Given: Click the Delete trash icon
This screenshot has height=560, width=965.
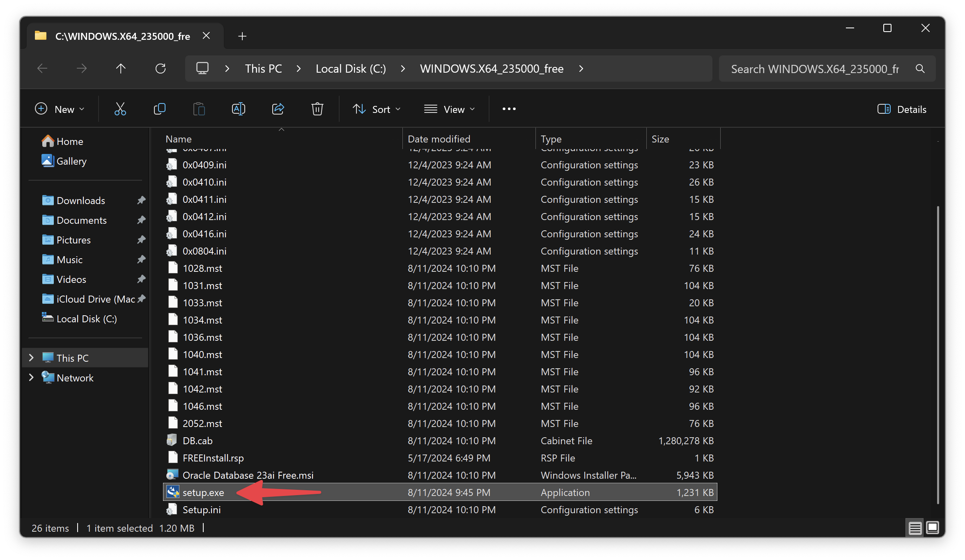Looking at the screenshot, I should tap(317, 109).
